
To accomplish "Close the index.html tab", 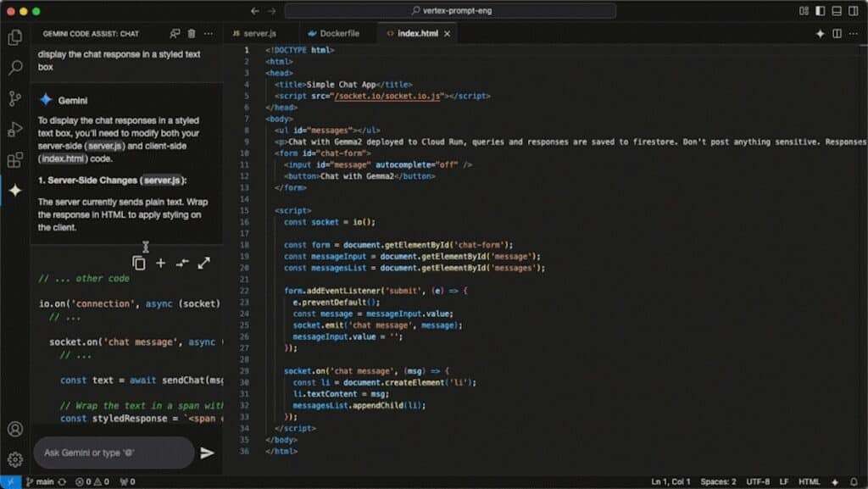I will [x=448, y=34].
